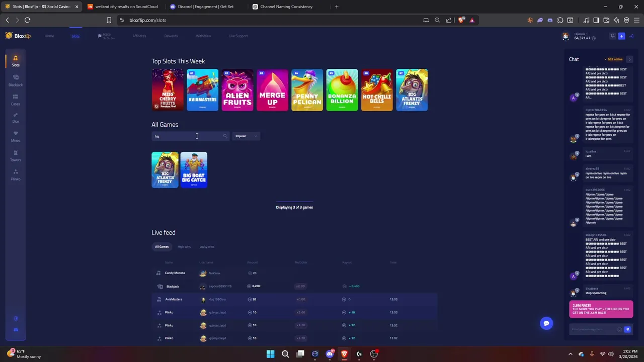Click the Candy Monsta live feed row
Screen dimensions: 644x362
click(x=294, y=273)
